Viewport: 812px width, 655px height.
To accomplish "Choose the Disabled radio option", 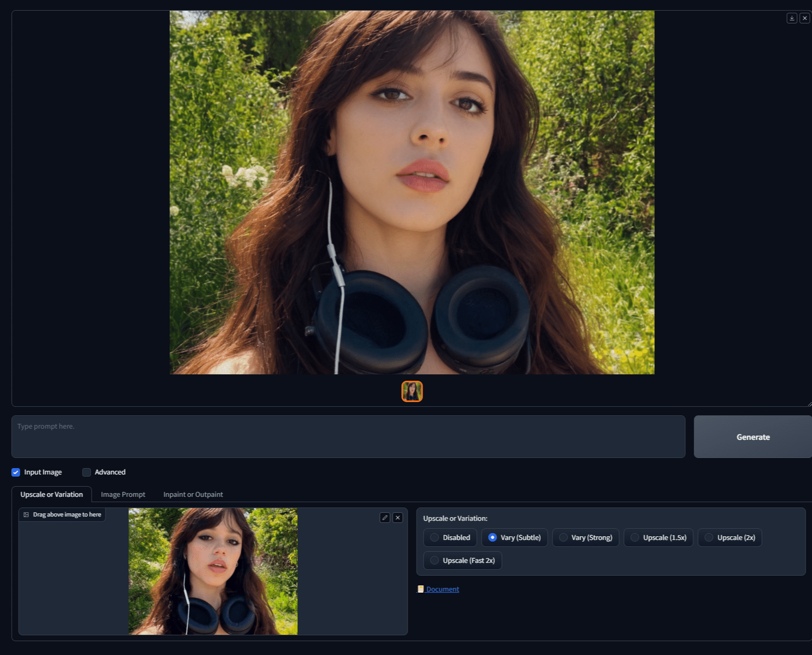I will [435, 538].
